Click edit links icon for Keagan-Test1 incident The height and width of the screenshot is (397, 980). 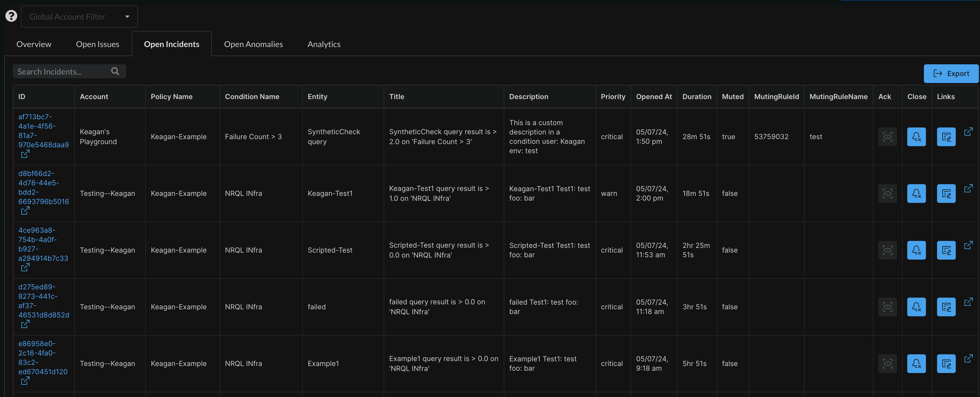[x=946, y=193]
